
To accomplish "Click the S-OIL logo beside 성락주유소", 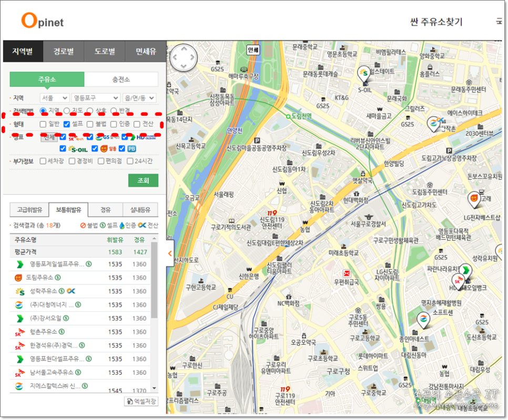I will (20, 291).
